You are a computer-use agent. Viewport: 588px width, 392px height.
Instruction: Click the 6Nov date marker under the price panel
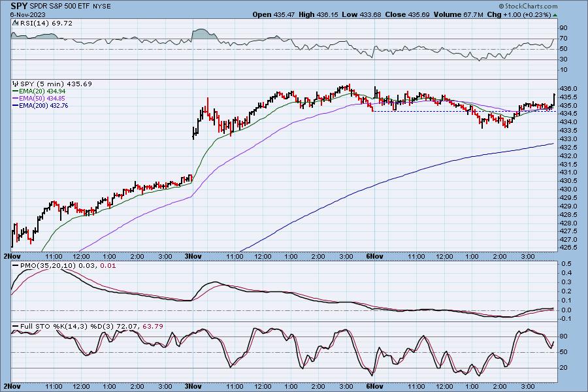coord(374,257)
